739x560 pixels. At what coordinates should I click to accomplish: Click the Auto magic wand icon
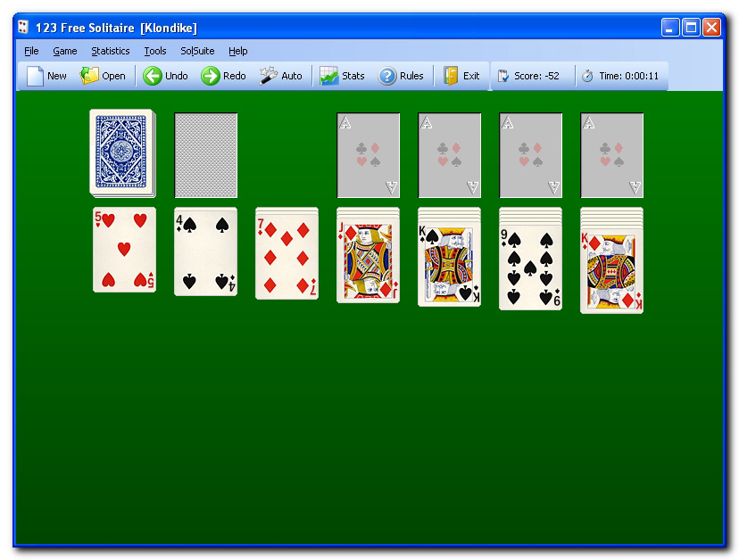[x=268, y=76]
